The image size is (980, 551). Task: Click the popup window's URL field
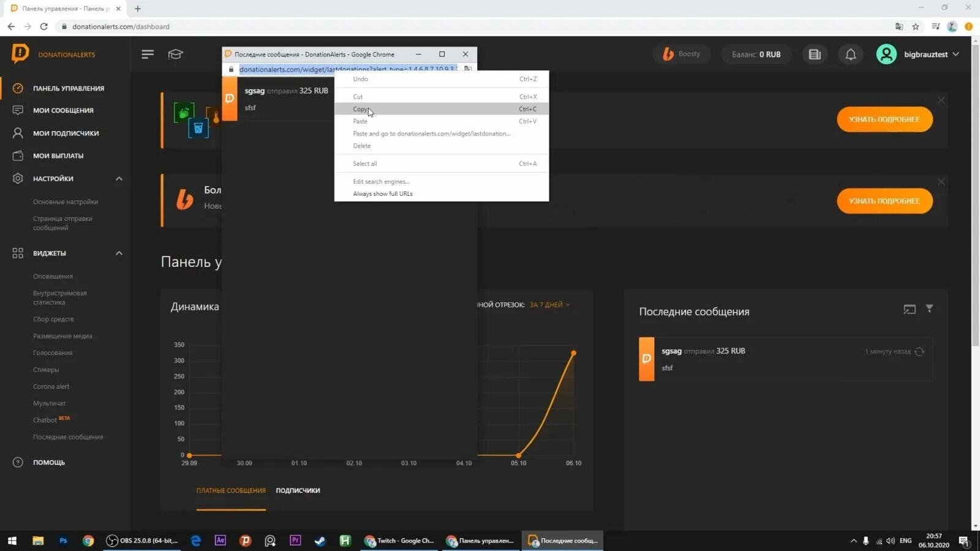tap(348, 69)
